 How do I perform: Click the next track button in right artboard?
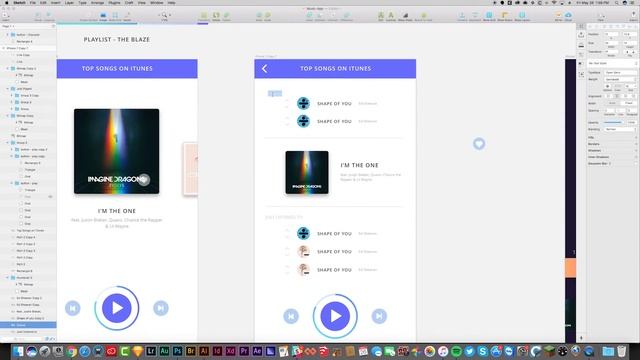coord(379,316)
